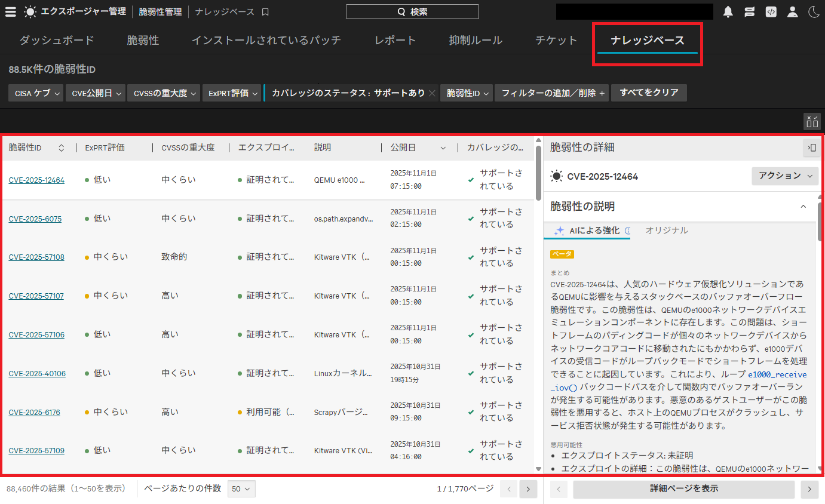Open the CISA ケブ filter dropdown
This screenshot has width=825, height=504.
35,93
